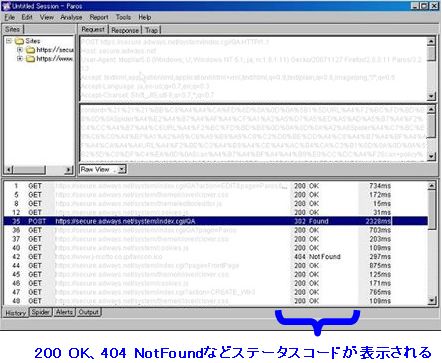Click inside the request body text area
Viewport: 442px width, 363px height.
pyautogui.click(x=253, y=133)
